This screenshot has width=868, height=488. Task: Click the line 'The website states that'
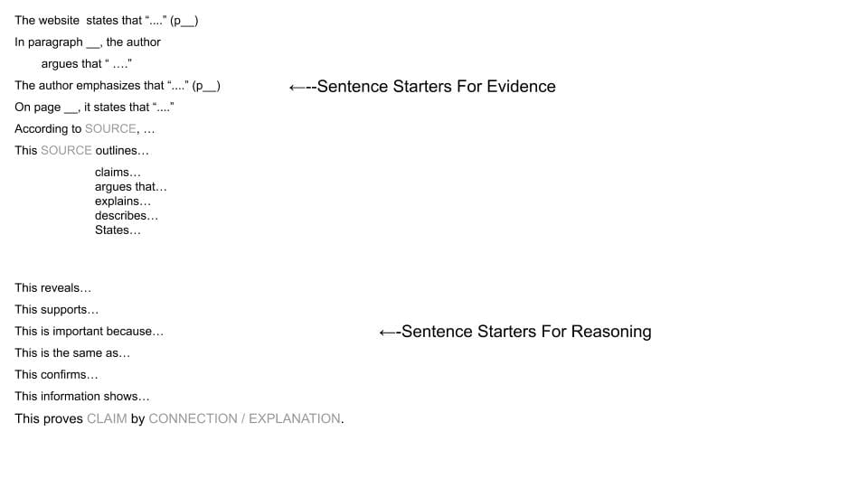pyautogui.click(x=107, y=21)
